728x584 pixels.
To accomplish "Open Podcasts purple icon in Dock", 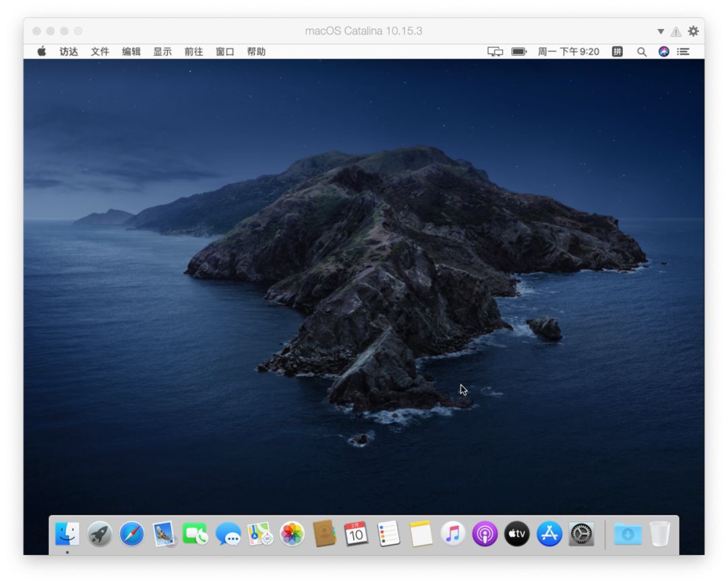I will click(x=485, y=533).
